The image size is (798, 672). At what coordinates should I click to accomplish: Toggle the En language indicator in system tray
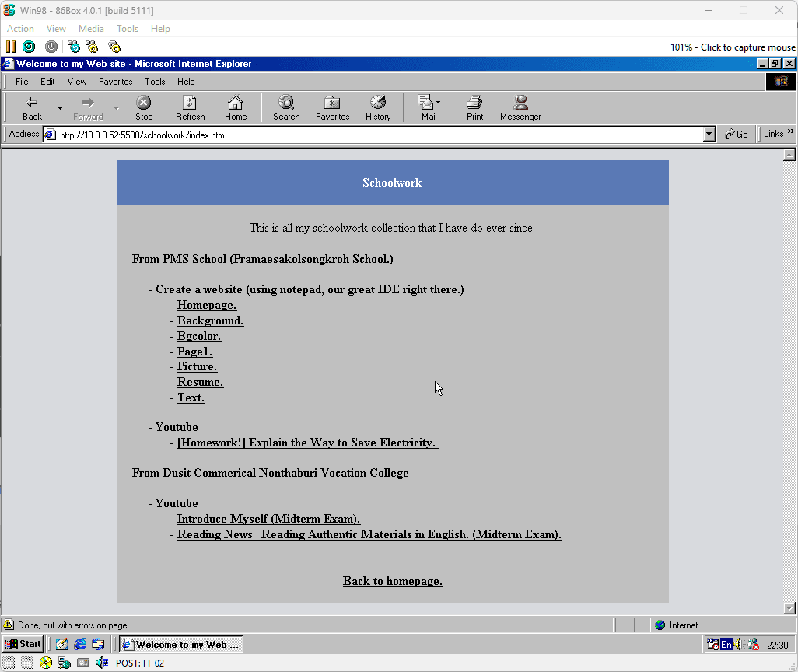point(726,644)
